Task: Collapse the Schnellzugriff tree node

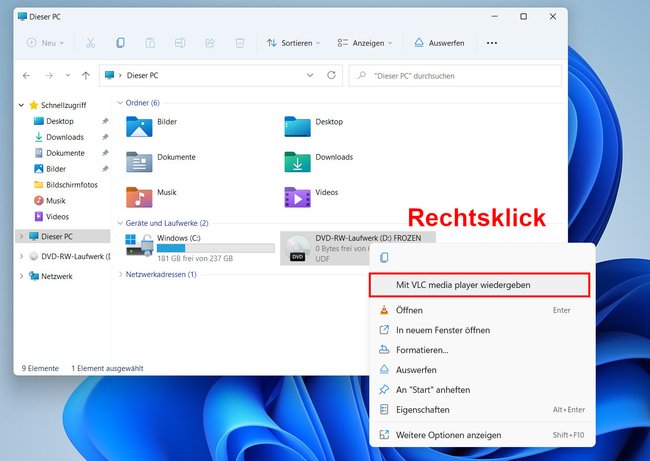Action: (x=21, y=105)
